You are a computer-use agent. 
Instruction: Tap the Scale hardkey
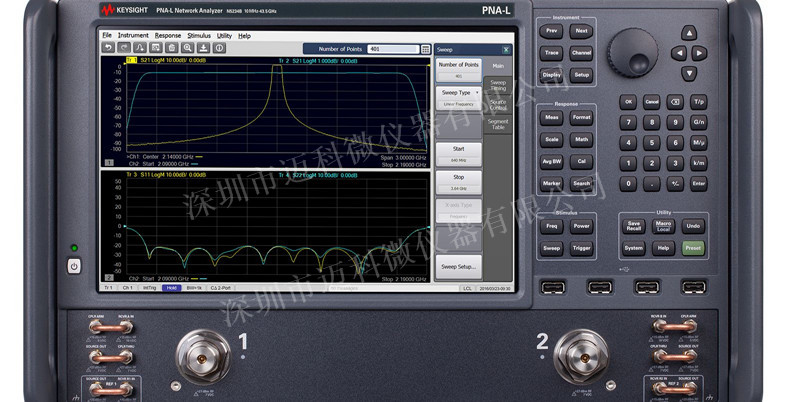pos(552,139)
